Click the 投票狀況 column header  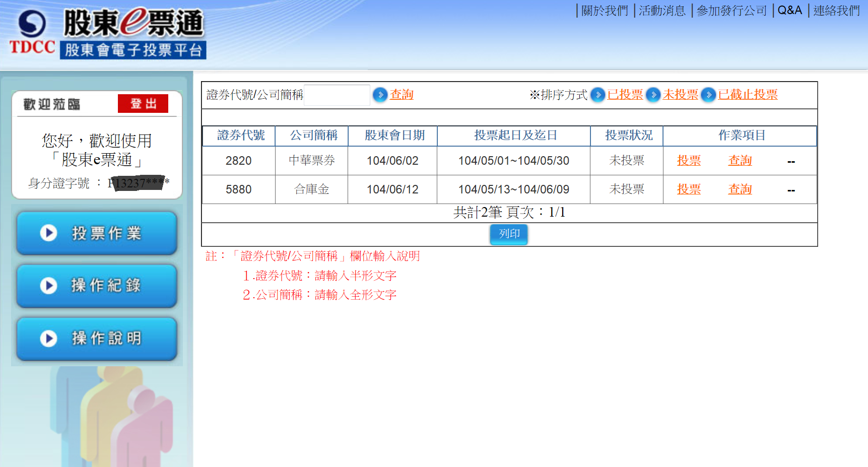click(x=627, y=136)
